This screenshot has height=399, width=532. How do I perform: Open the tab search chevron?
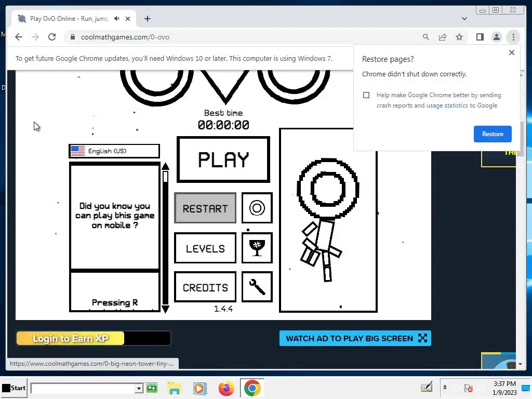(464, 19)
